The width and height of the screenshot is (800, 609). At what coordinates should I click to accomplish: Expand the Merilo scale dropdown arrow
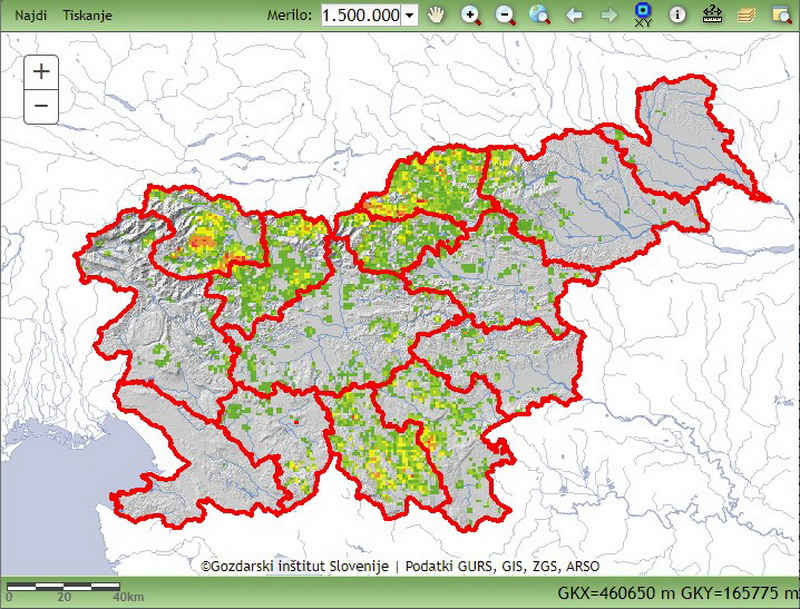click(x=409, y=15)
